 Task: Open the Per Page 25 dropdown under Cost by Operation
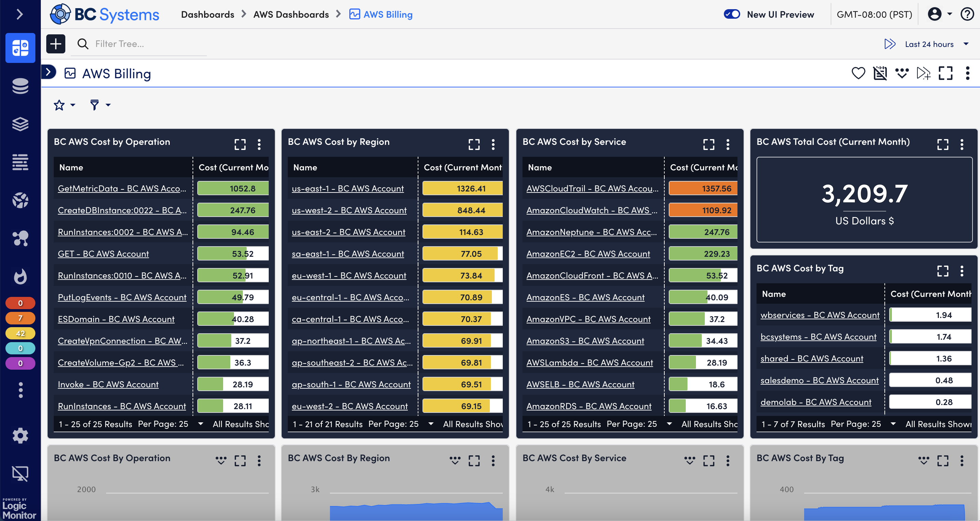pos(201,424)
